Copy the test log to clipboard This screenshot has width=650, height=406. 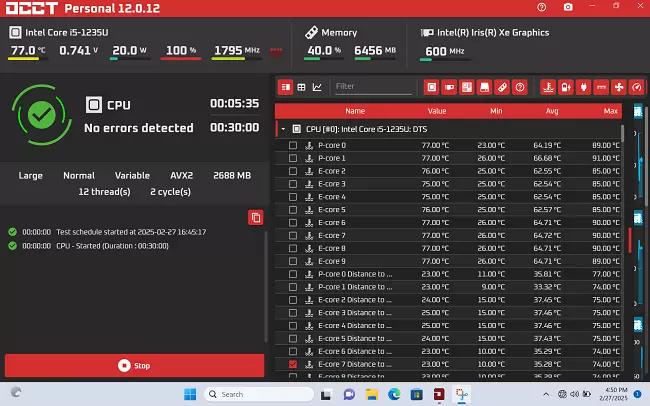255,217
